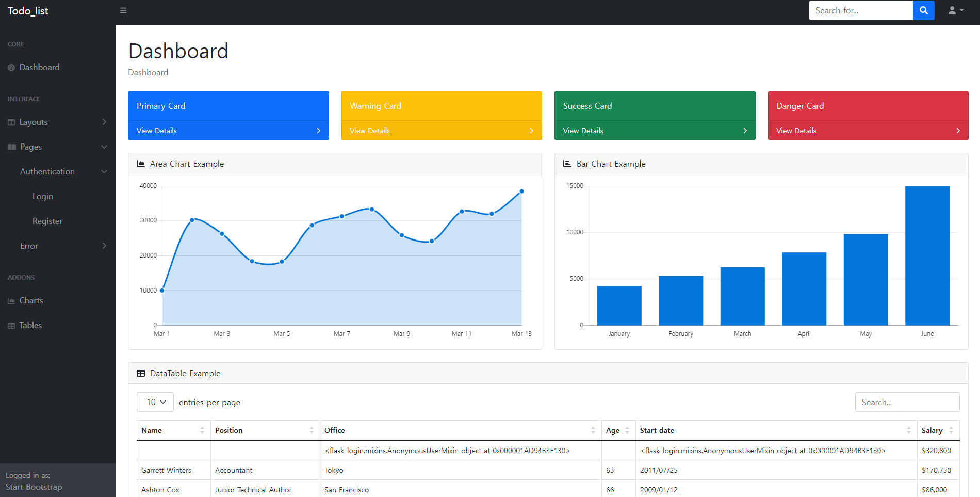Screen dimensions: 980x497
Task: Open Dashboard in the sidebar
Action: tap(58, 68)
